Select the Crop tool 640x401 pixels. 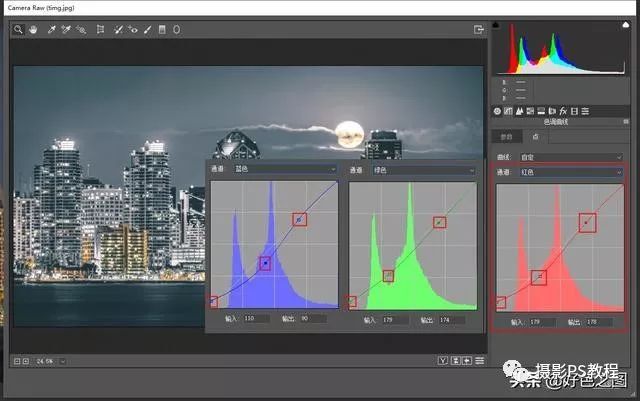100,30
